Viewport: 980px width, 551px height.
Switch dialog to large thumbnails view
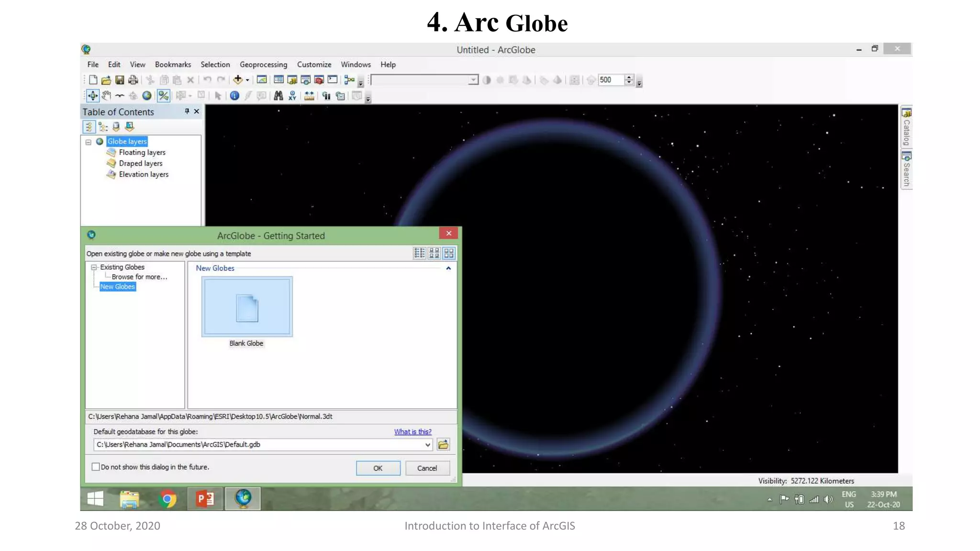(x=449, y=253)
